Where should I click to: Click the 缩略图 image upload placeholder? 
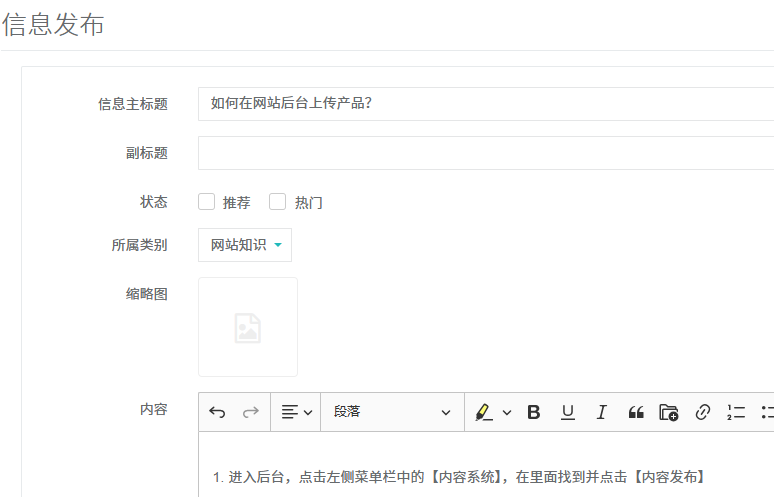coord(248,327)
